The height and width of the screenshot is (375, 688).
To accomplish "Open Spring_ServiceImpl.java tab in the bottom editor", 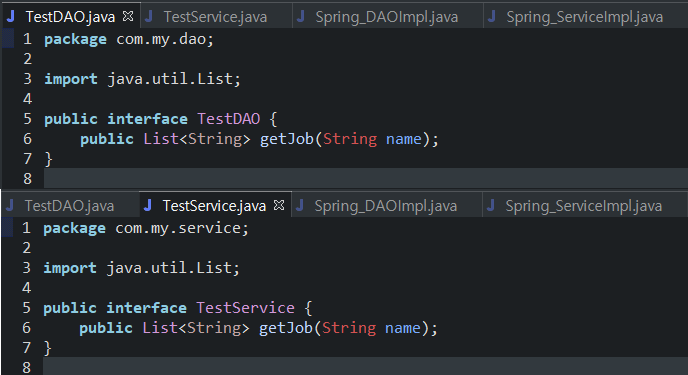I will tap(584, 206).
